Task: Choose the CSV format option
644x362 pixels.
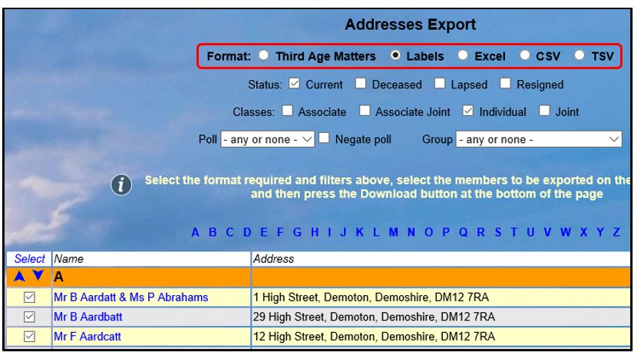Action: pyautogui.click(x=524, y=56)
